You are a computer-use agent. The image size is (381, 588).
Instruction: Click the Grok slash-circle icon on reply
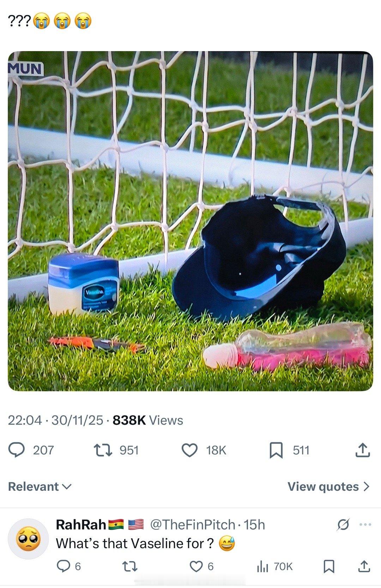(x=343, y=525)
